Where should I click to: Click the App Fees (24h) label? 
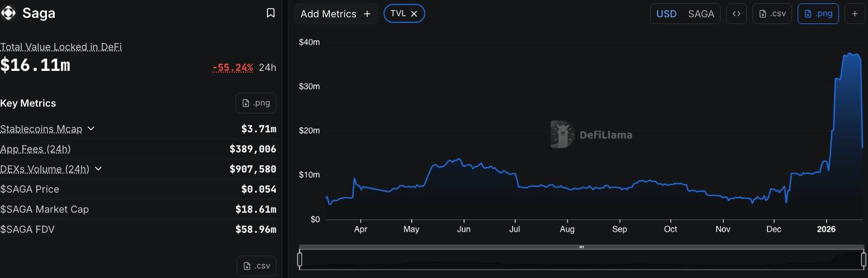coord(35,149)
